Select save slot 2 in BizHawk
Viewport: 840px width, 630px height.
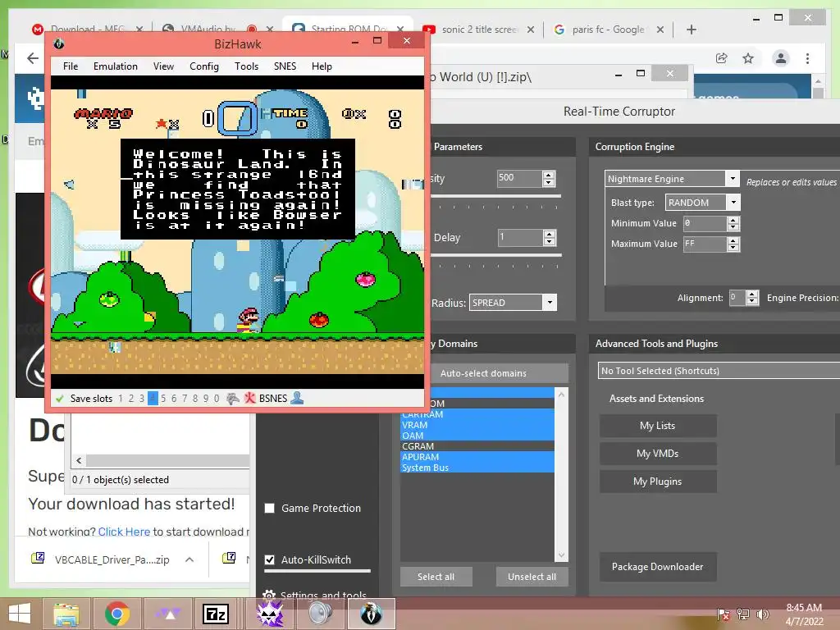click(x=131, y=399)
